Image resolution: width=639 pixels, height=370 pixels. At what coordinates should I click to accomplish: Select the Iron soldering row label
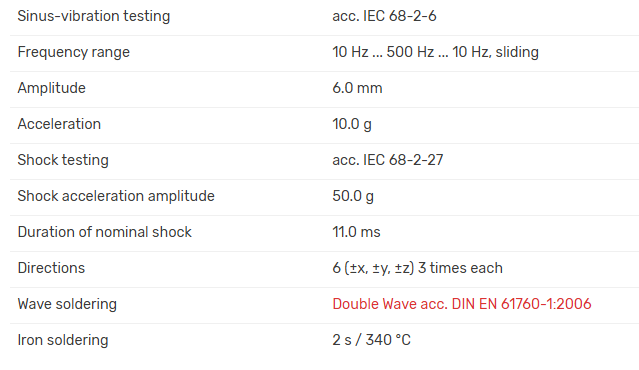(x=63, y=340)
